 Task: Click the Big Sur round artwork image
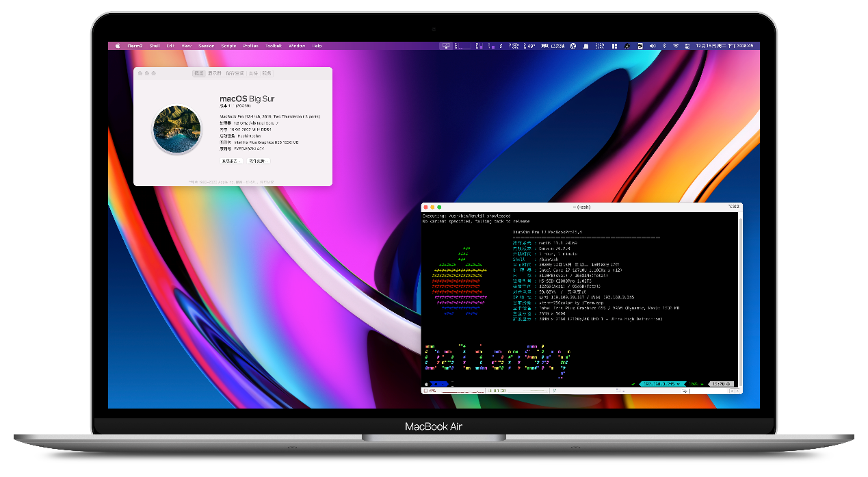(176, 129)
